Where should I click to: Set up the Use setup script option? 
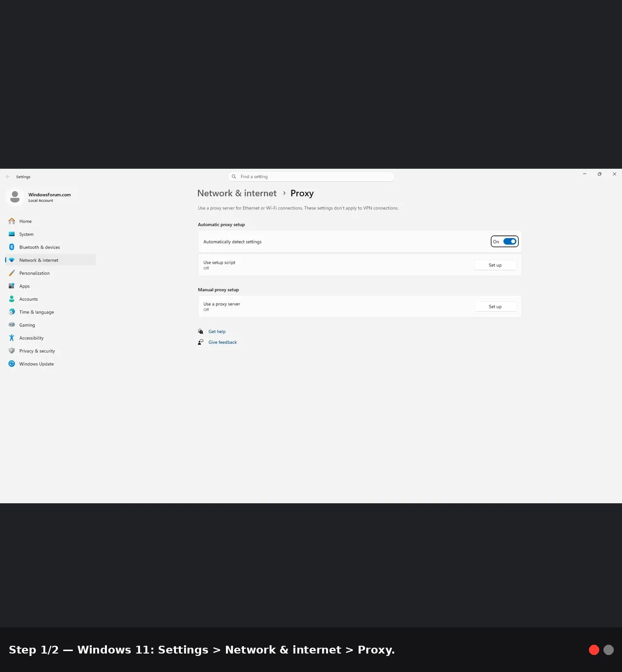[495, 265]
